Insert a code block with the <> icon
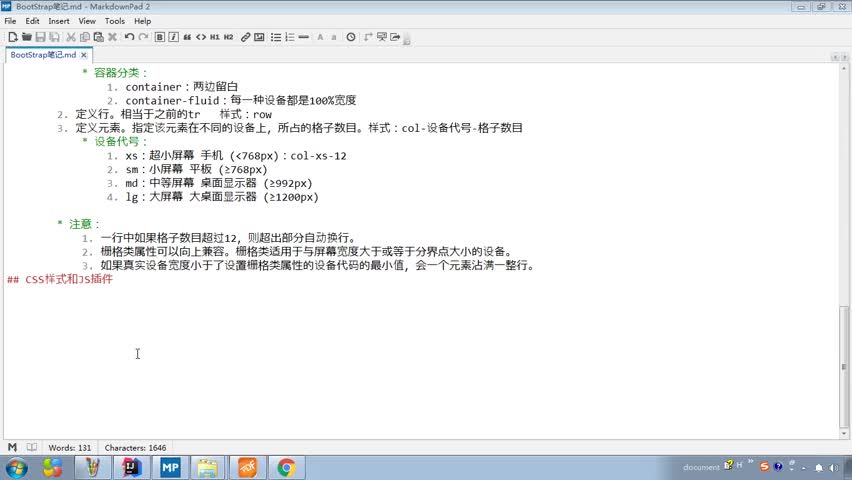Screen dimensions: 852x480 coord(201,37)
